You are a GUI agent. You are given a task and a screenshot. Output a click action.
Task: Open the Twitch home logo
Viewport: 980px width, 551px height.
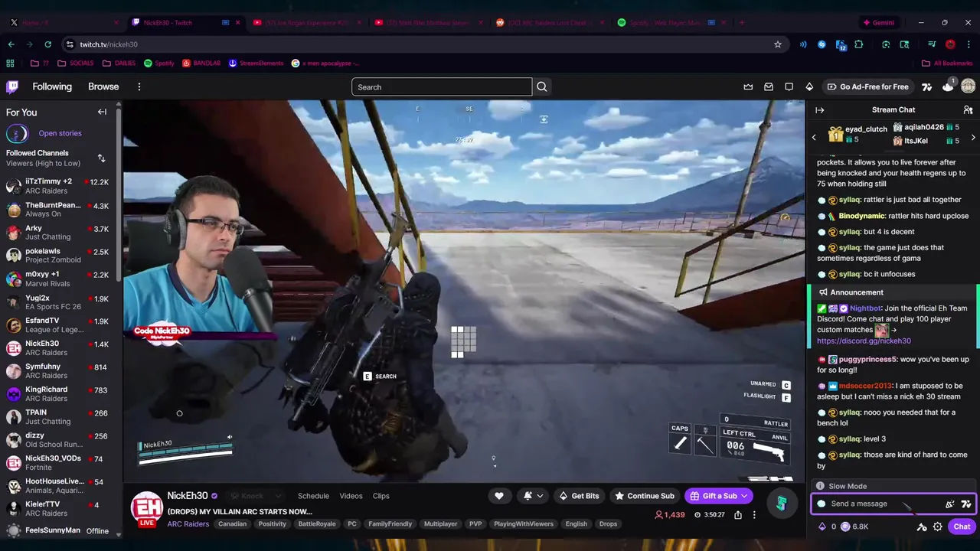coord(12,86)
